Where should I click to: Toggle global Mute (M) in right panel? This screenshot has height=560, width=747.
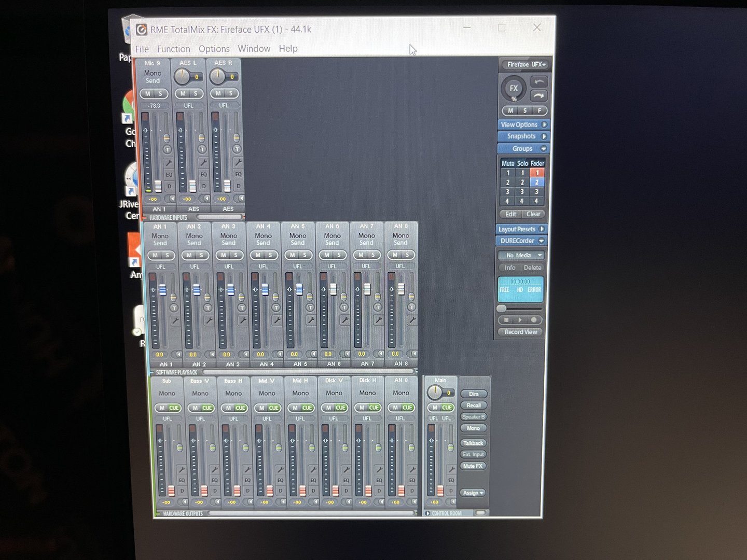pyautogui.click(x=510, y=110)
